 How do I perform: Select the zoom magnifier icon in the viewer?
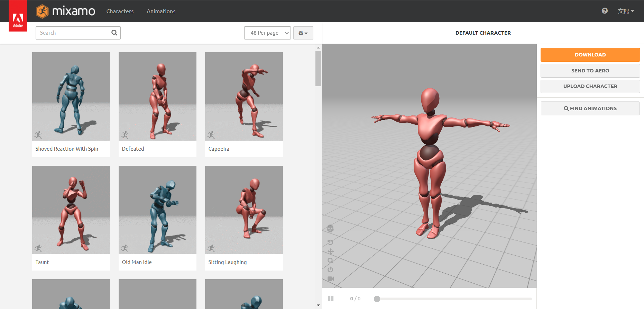tap(331, 261)
